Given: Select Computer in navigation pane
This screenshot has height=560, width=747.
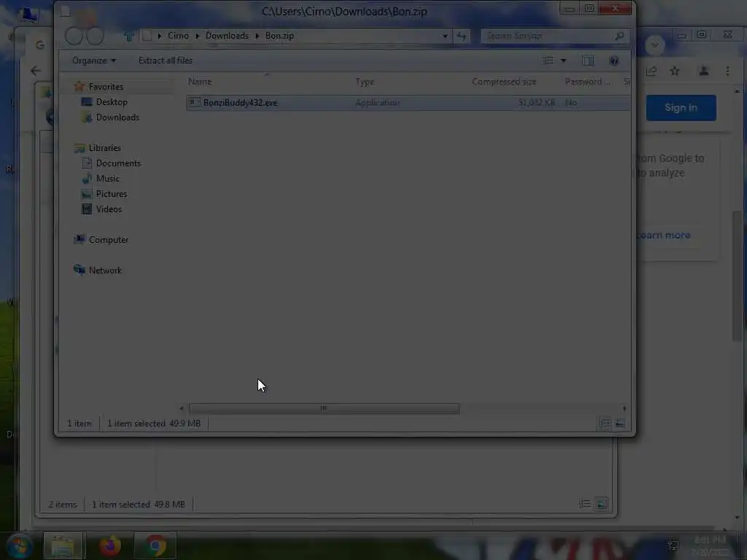Looking at the screenshot, I should [108, 239].
